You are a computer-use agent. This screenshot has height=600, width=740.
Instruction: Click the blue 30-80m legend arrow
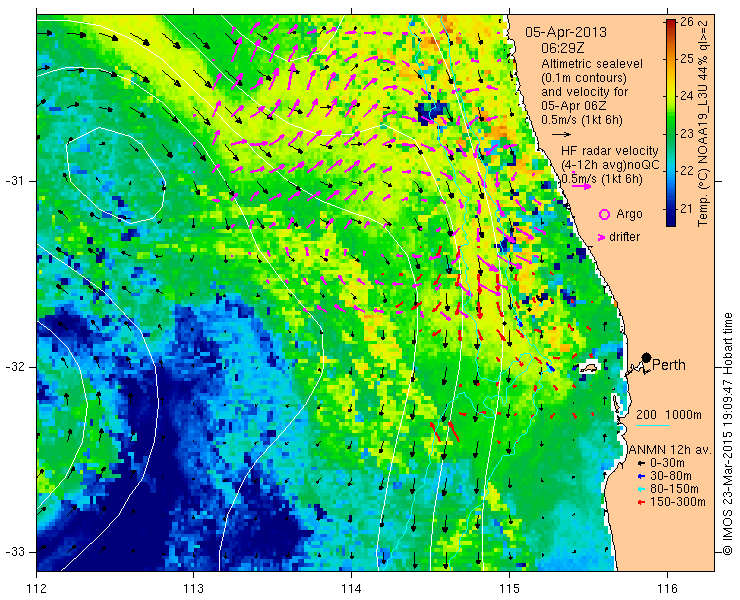[641, 476]
